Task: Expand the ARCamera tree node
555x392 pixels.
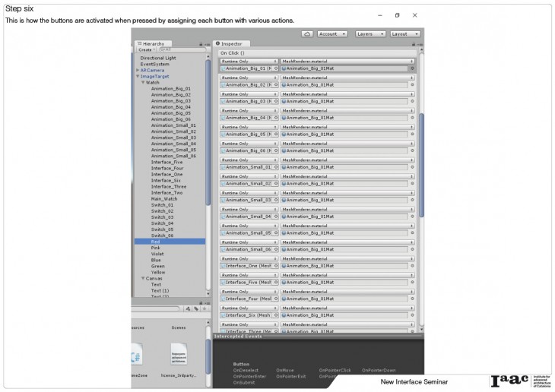Action: pos(138,70)
